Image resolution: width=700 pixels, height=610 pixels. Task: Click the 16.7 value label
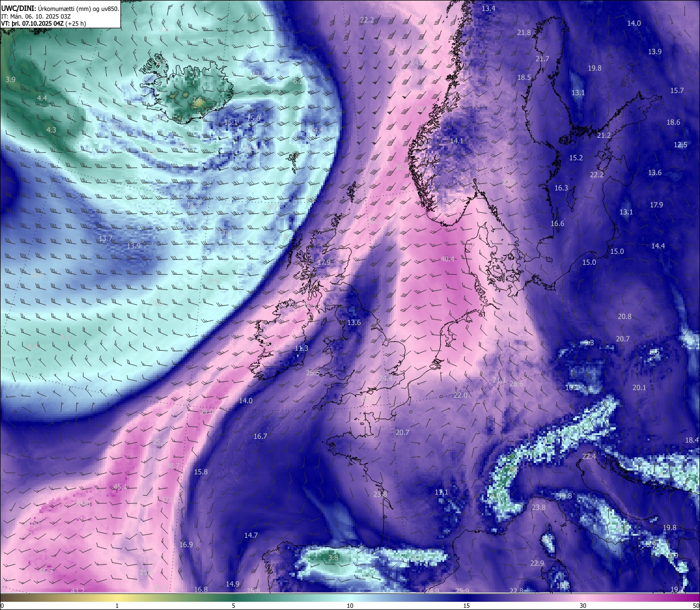point(260,436)
